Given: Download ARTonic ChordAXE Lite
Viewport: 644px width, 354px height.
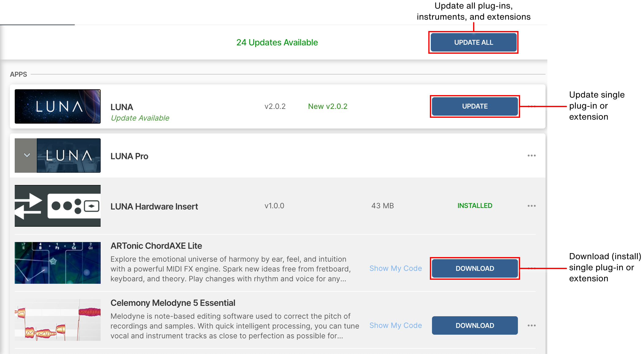Looking at the screenshot, I should tap(475, 268).
